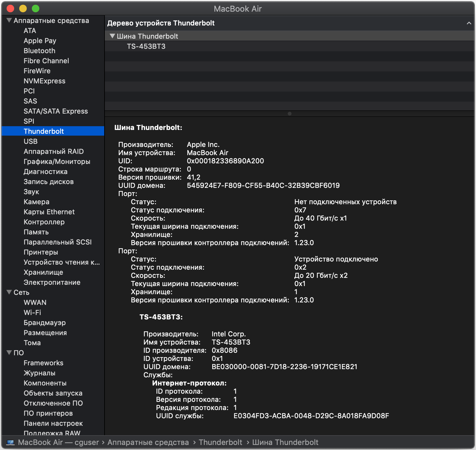
Task: Click the green zoom window button
Action: click(36, 8)
